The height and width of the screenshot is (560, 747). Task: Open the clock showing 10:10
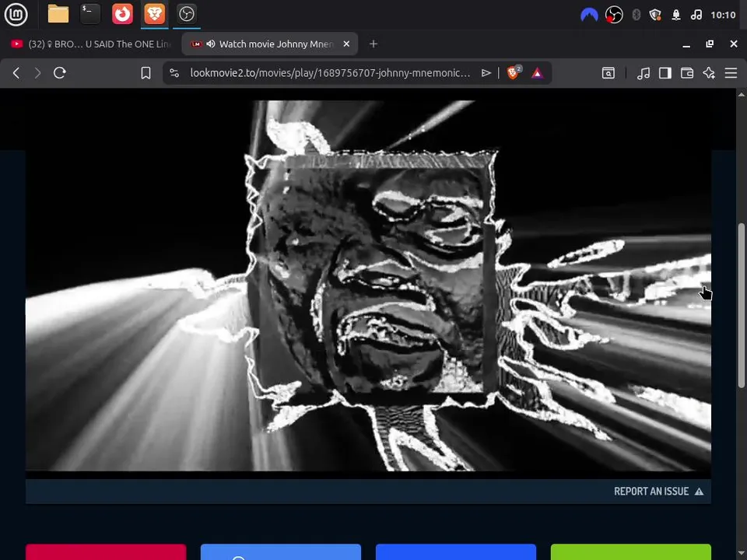coord(723,16)
